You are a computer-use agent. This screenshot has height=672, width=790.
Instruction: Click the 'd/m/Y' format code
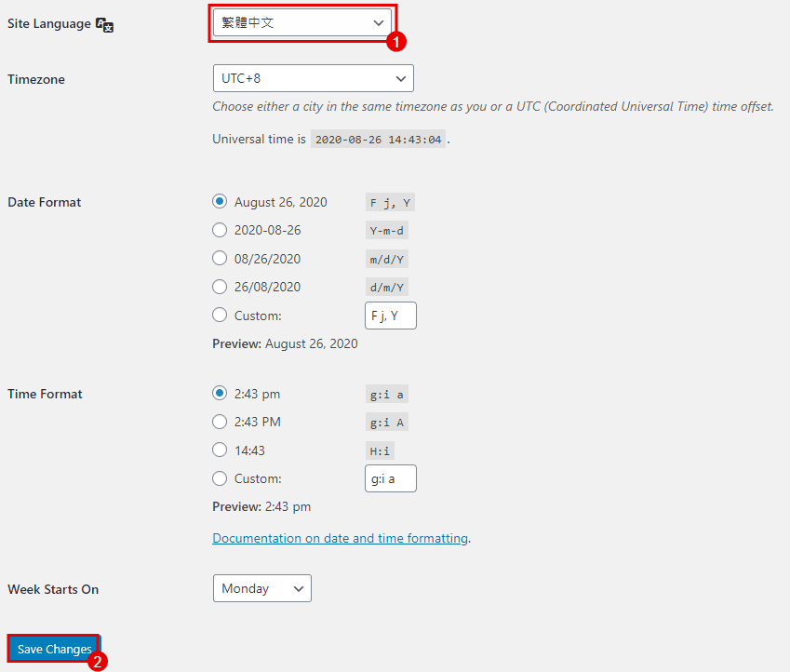387,288
